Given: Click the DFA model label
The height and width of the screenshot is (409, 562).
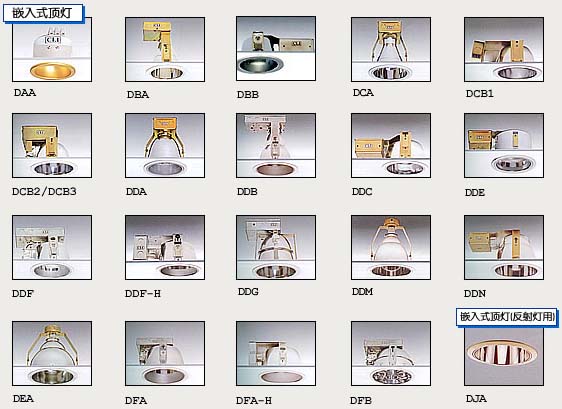Looking at the screenshot, I should [136, 400].
